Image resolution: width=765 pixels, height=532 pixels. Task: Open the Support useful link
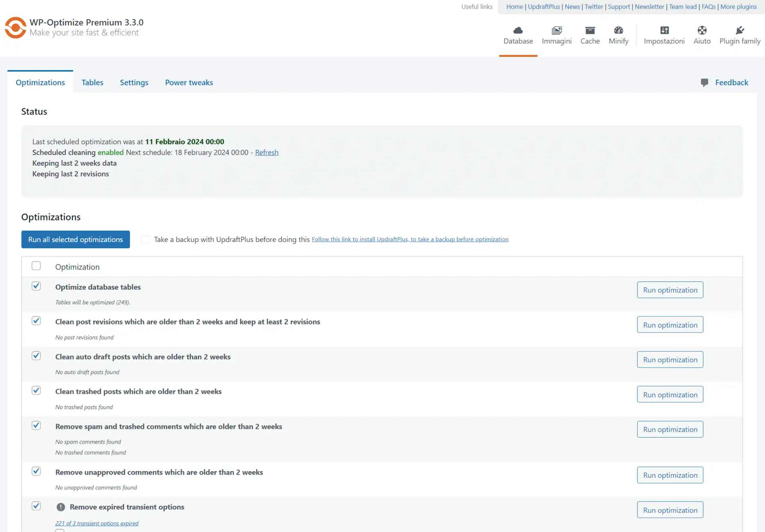pos(619,7)
